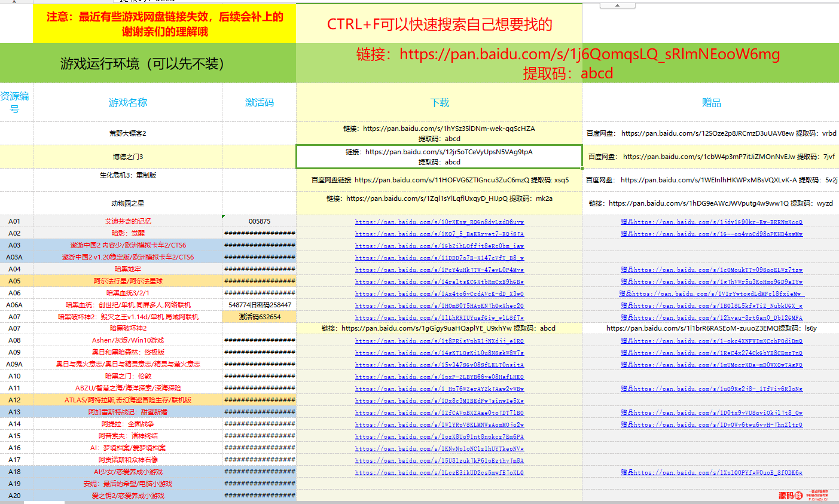Select the 阿提拉：全面战争 cell
The image size is (839, 504).
(127, 424)
